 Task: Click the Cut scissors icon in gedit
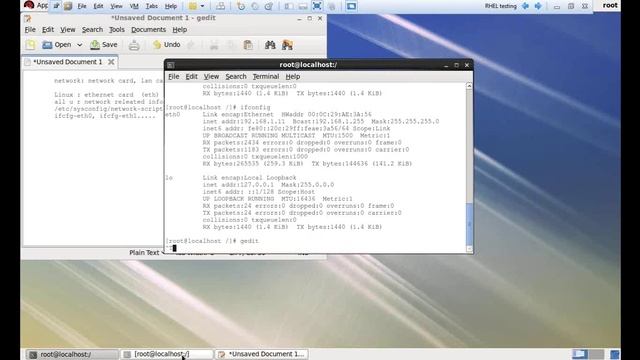[214, 45]
